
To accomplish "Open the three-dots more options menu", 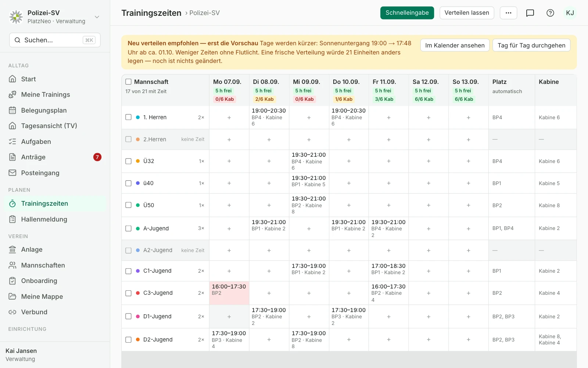I will (x=508, y=13).
